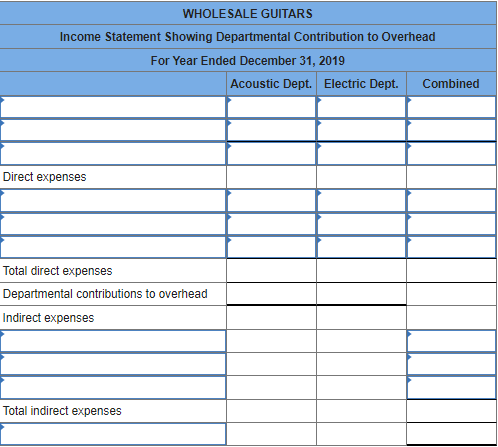Click the 'Indirect expenses' row label
Viewport: 498px width, 447px height.
click(48, 318)
